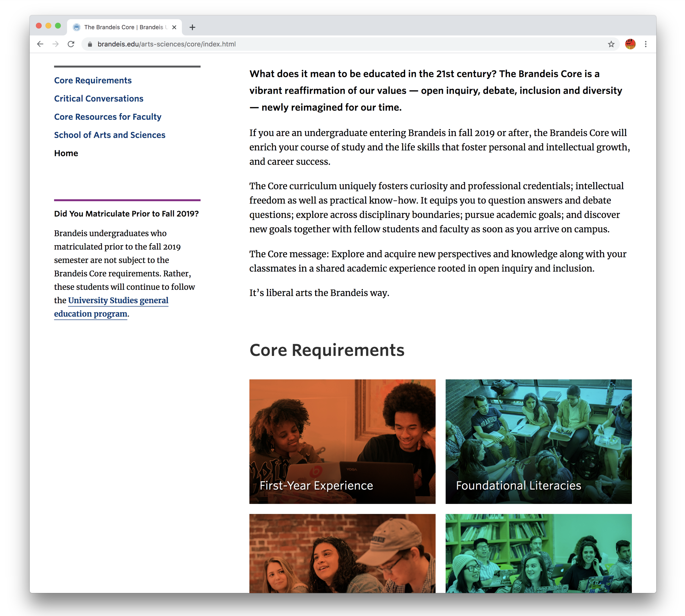Navigate to School of Arts and Sciences
Screen dimensions: 685x616
tap(110, 135)
